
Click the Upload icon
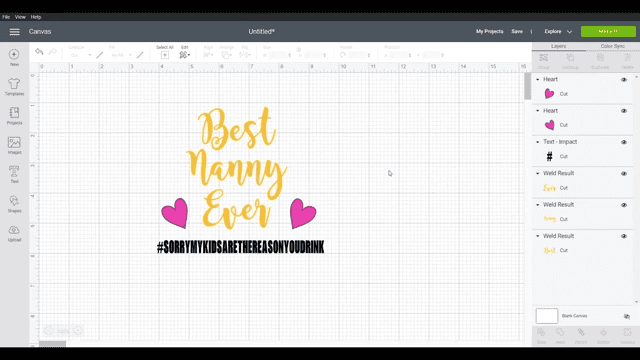coord(14,230)
